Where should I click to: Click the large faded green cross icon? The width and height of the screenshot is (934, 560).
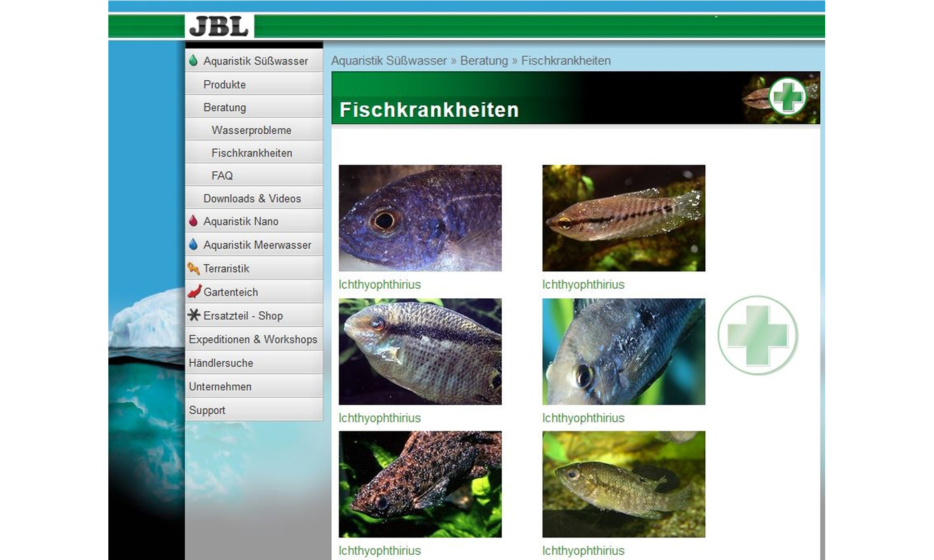758,335
